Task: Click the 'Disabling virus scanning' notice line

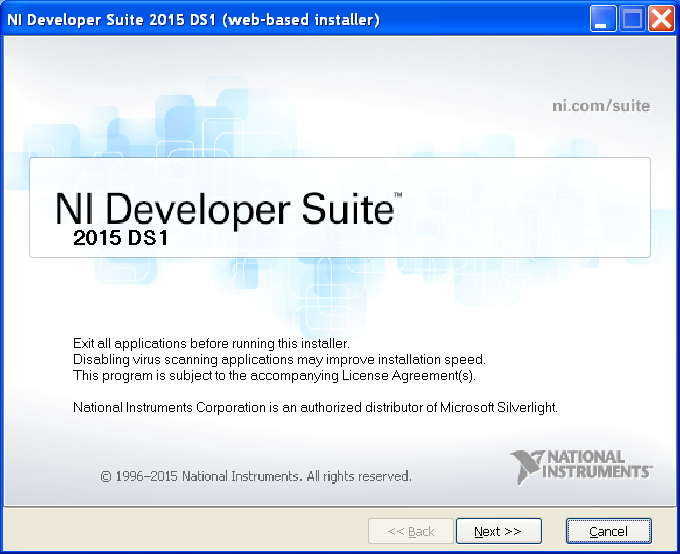Action: 279,359
